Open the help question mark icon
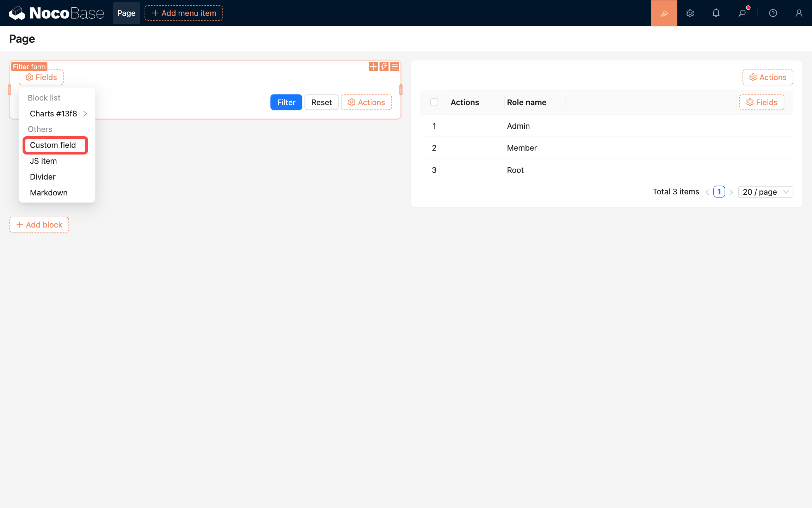This screenshot has height=508, width=812. [773, 13]
